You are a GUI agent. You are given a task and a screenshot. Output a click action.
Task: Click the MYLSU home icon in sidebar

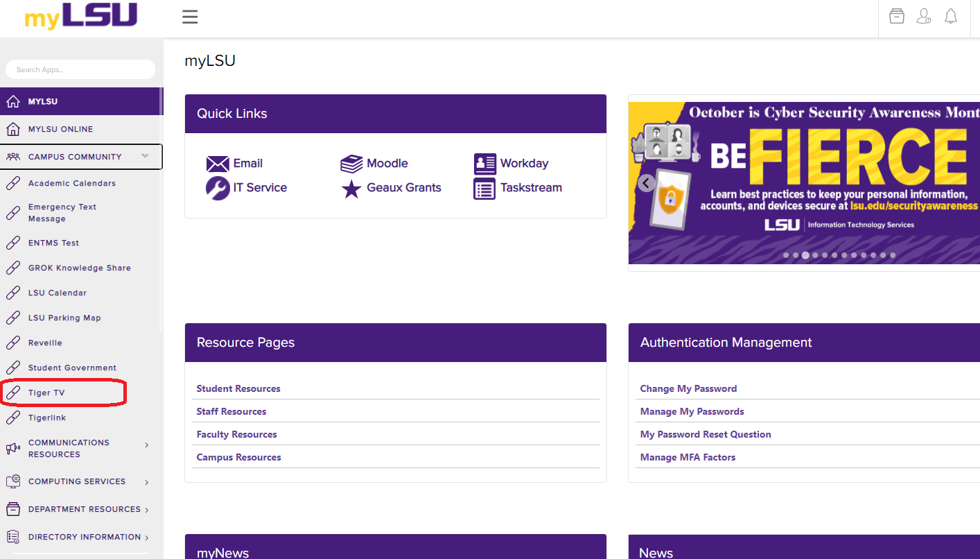pyautogui.click(x=12, y=101)
